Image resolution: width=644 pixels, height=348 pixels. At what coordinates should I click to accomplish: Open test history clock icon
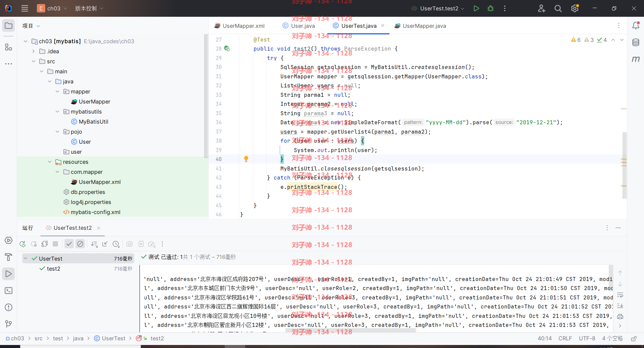coord(116,244)
